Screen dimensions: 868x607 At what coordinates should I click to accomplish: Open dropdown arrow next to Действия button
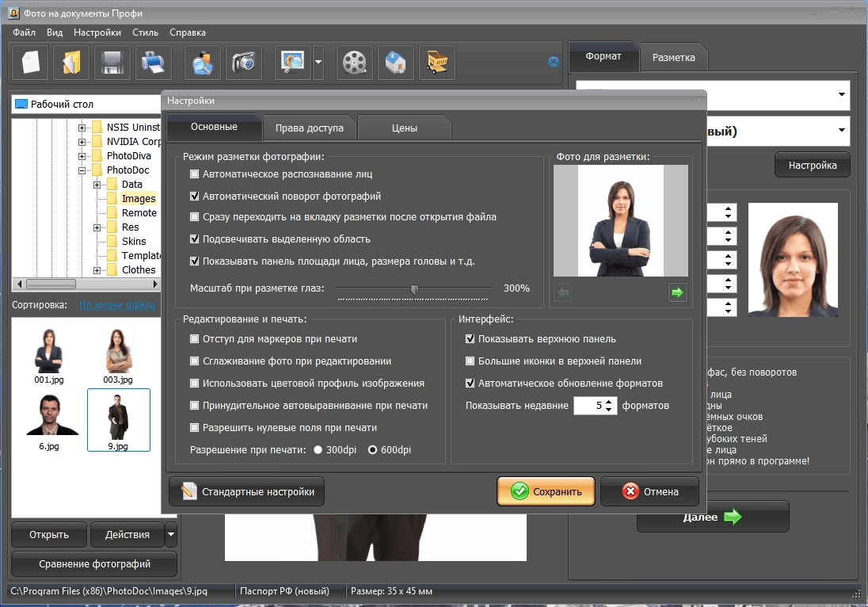(x=171, y=534)
